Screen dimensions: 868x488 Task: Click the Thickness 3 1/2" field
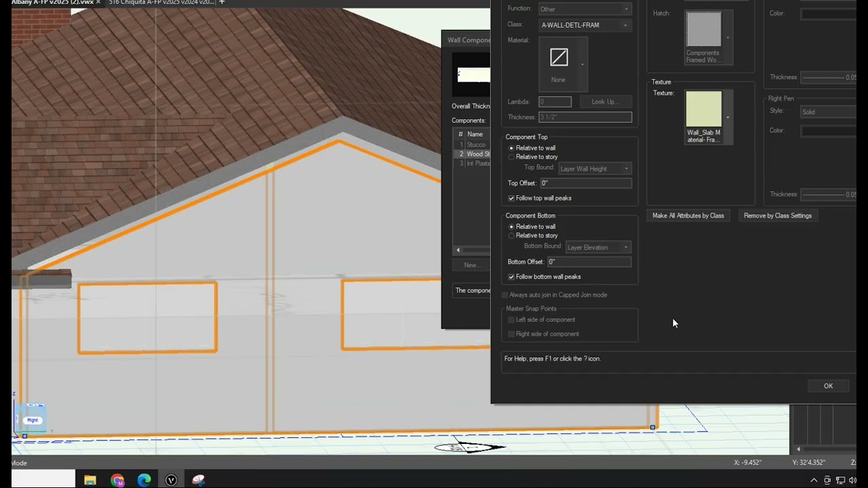click(585, 117)
